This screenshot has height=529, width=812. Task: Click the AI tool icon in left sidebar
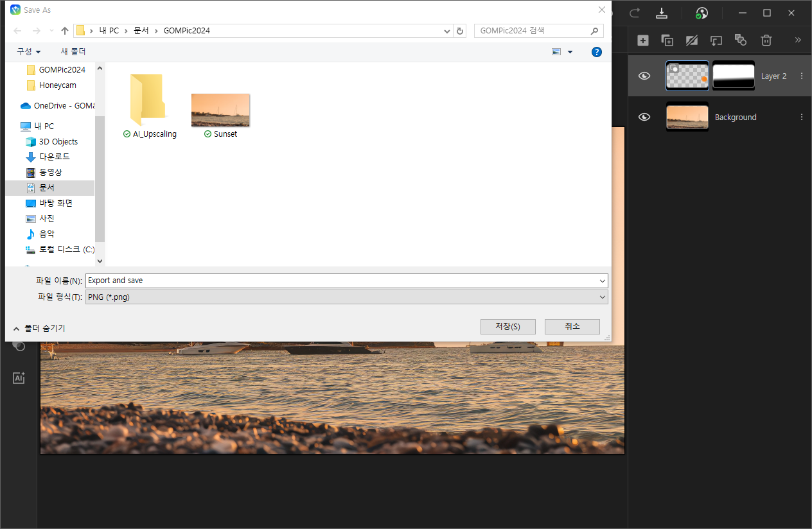19,378
